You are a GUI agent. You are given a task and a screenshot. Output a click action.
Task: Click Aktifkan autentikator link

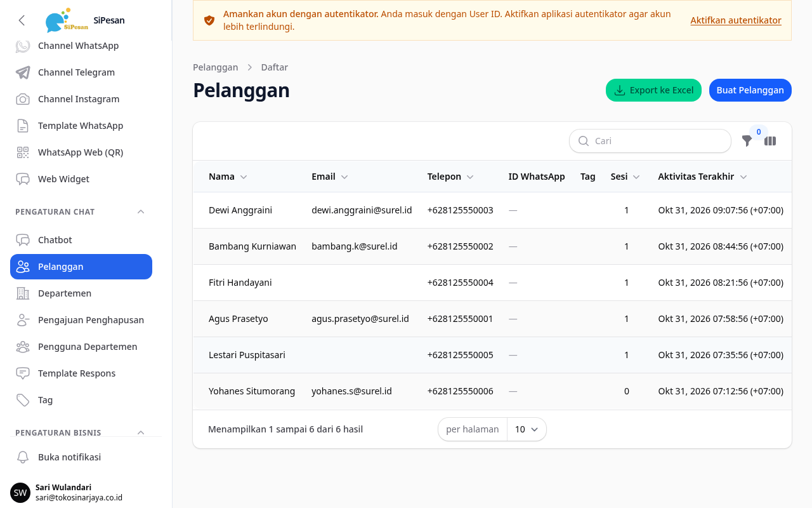736,20
